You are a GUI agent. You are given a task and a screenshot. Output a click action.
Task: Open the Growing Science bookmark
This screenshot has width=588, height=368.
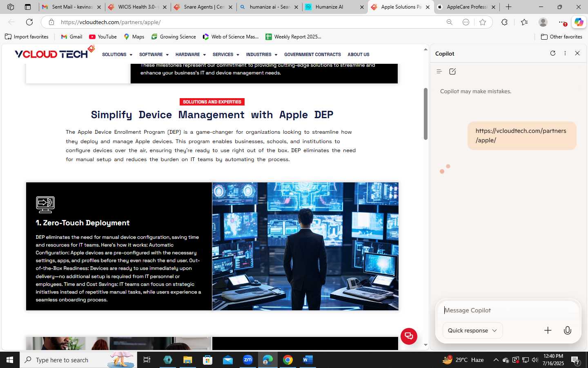(x=174, y=37)
